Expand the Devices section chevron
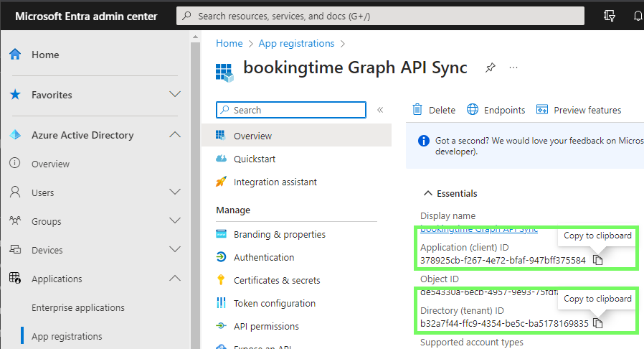 pos(175,249)
